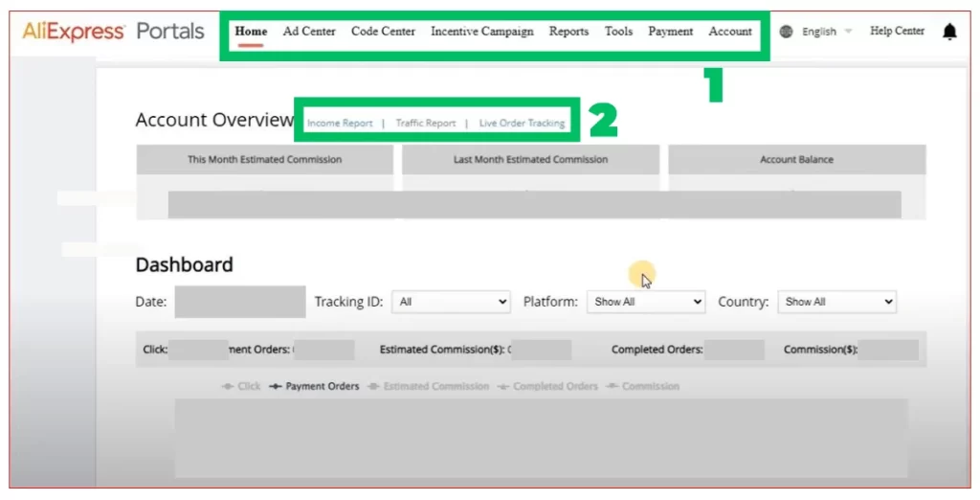Screen dimensions: 980x500
Task: Open the Tools menu
Action: pyautogui.click(x=618, y=32)
